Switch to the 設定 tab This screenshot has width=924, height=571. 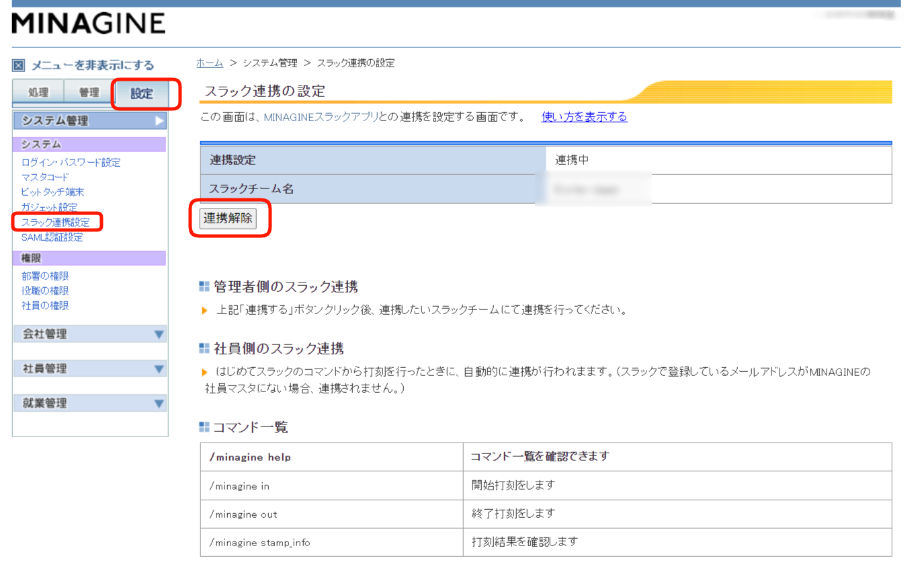coord(142,93)
